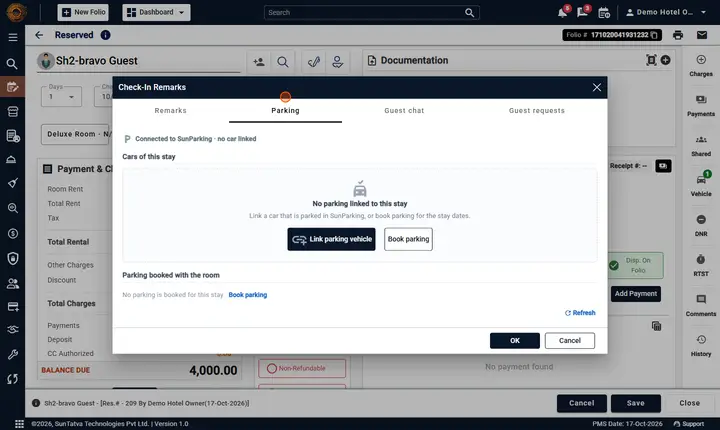Screen dimensions: 720x430
Task: Click the guest search magnifier icon
Action: click(x=283, y=62)
